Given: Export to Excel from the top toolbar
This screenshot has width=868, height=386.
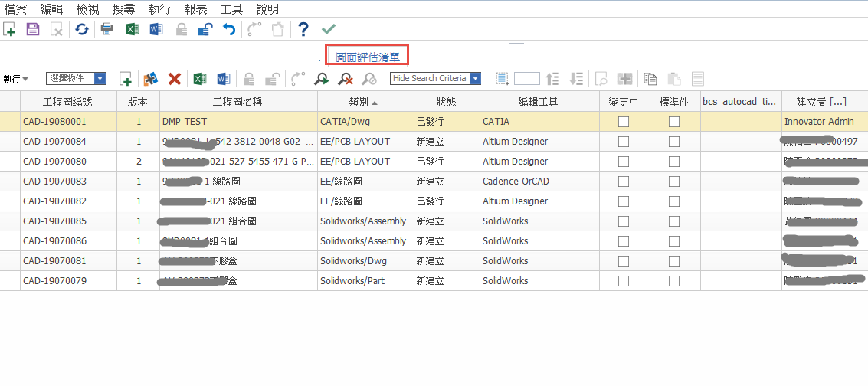Looking at the screenshot, I should point(132,29).
